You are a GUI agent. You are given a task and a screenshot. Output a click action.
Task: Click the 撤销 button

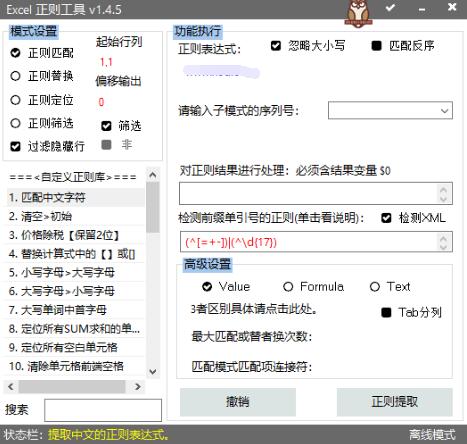point(238,402)
